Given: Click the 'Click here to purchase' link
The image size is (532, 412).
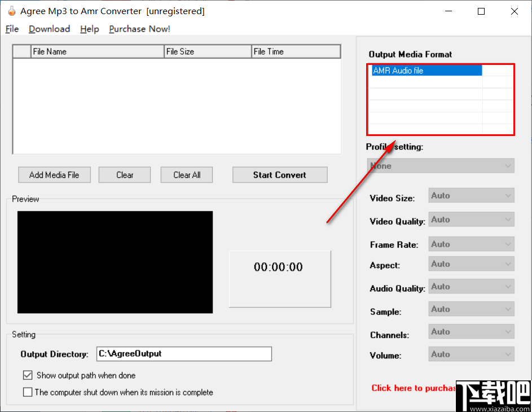Looking at the screenshot, I should (414, 388).
